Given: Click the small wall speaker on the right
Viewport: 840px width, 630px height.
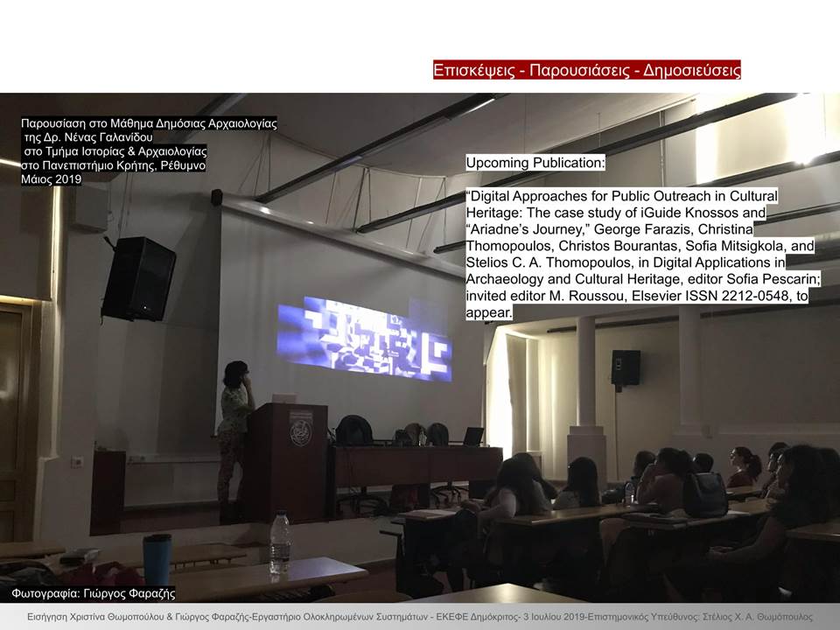Looking at the screenshot, I should click(x=625, y=368).
